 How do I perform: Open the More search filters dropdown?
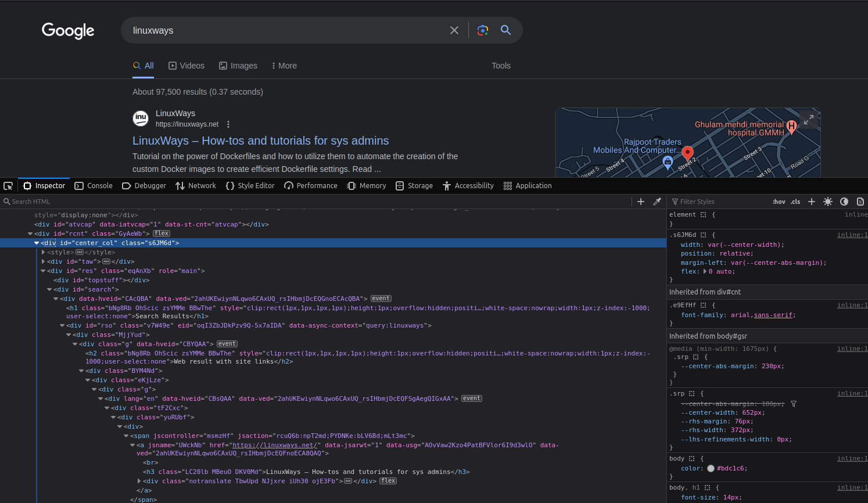(284, 66)
